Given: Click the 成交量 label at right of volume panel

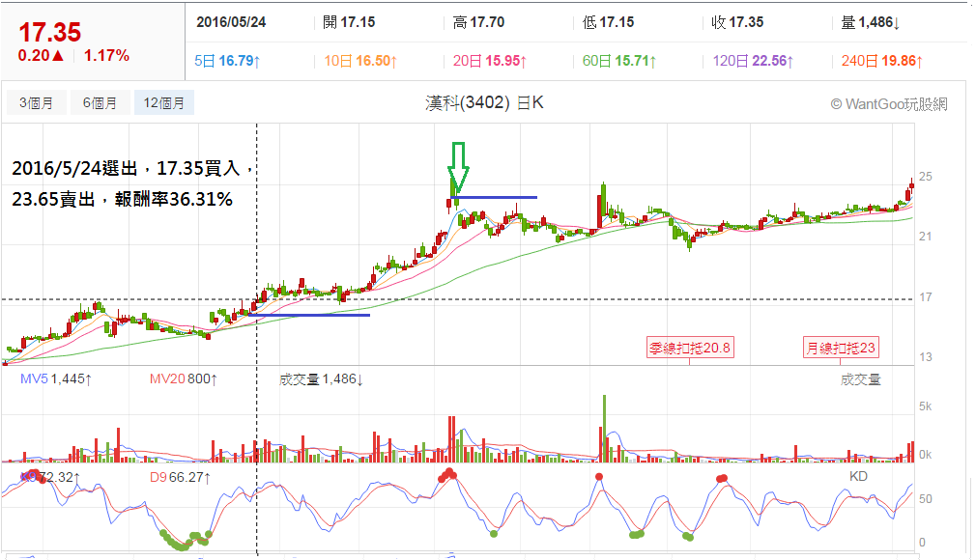Looking at the screenshot, I should tap(860, 379).
